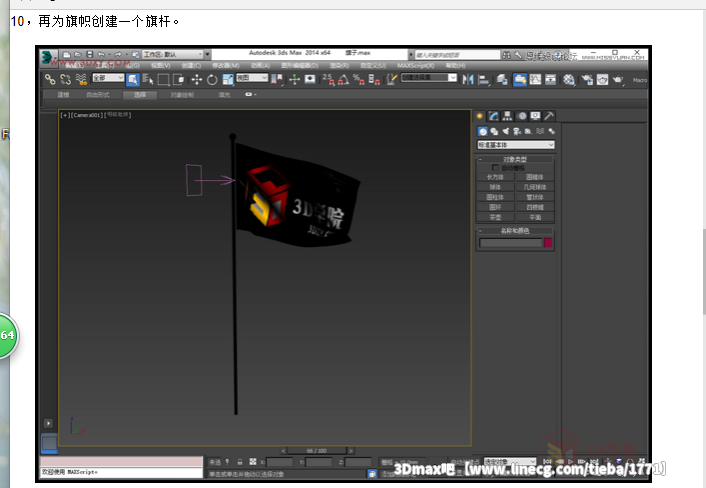Image resolution: width=706 pixels, height=488 pixels.
Task: Click the Box (长方体) primitive button
Action: click(x=495, y=177)
